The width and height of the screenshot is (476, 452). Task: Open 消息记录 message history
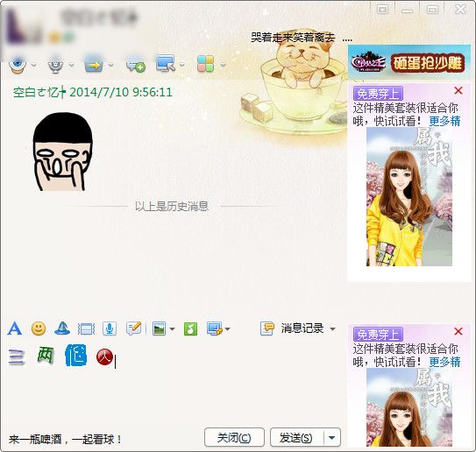292,328
